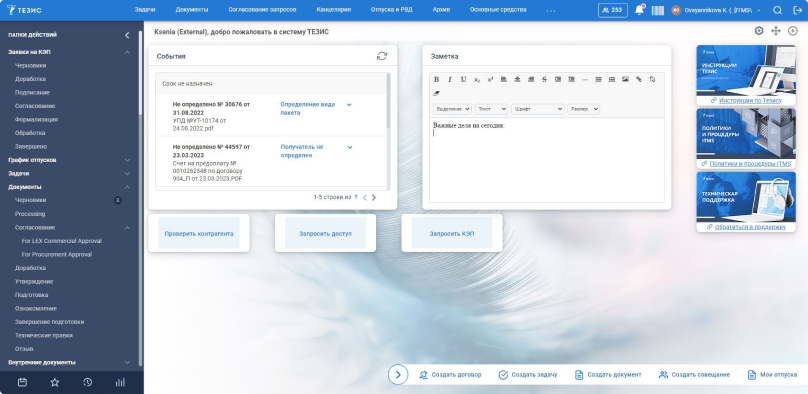Open favorites star in sidebar footer
This screenshot has height=394, width=808.
[x=55, y=383]
